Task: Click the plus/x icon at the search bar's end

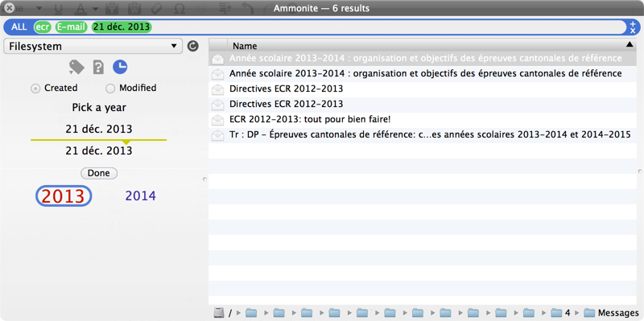Action: coord(633,27)
